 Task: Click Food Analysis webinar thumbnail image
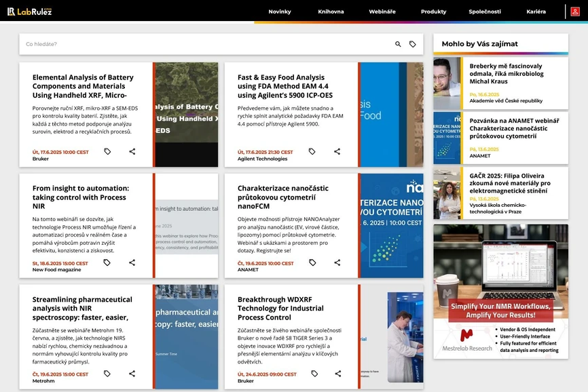(392, 115)
